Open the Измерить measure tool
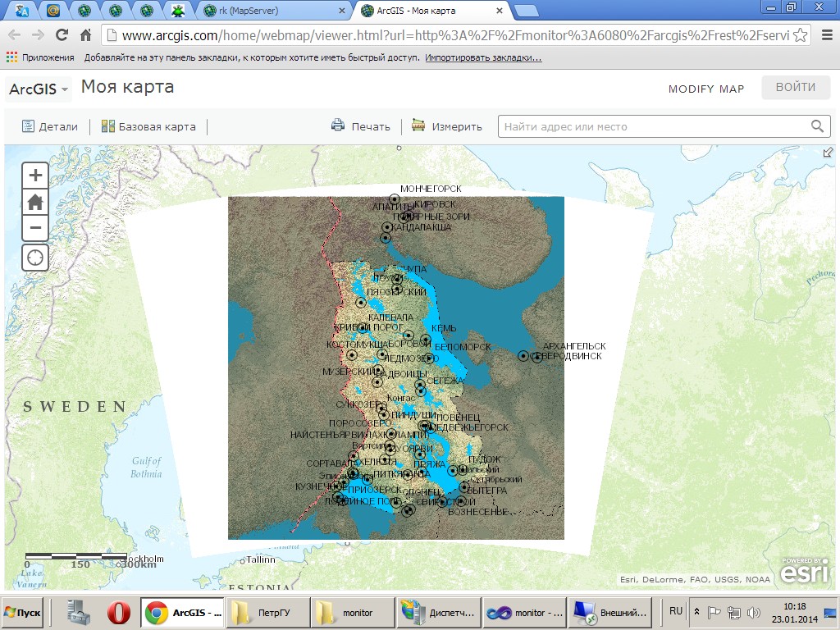840x630 pixels. point(447,126)
